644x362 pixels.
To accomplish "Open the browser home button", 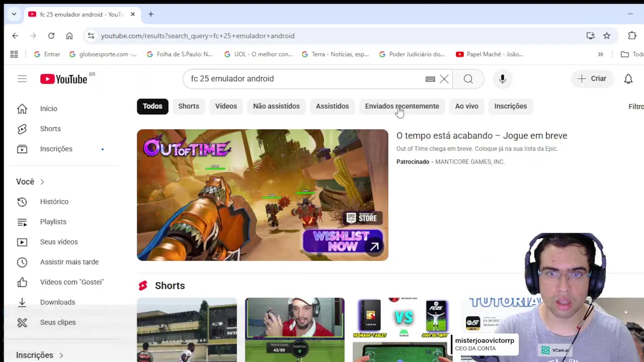I will click(69, 36).
